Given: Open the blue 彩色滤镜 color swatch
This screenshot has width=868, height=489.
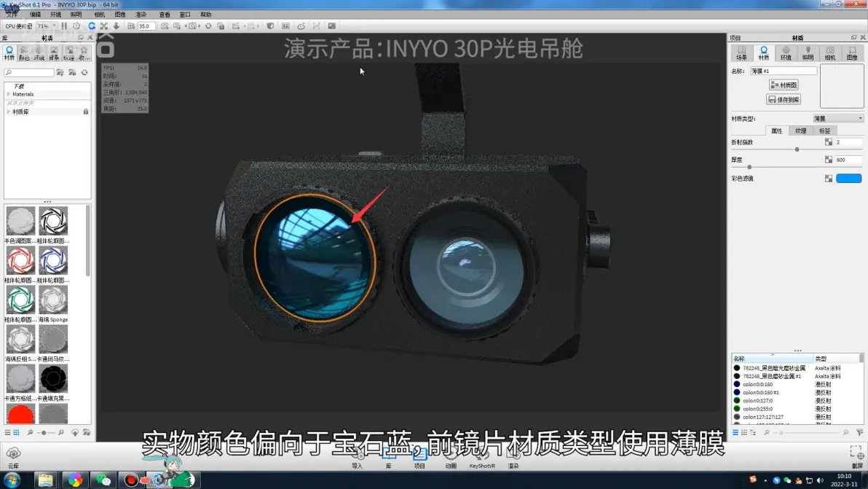Looking at the screenshot, I should (848, 179).
